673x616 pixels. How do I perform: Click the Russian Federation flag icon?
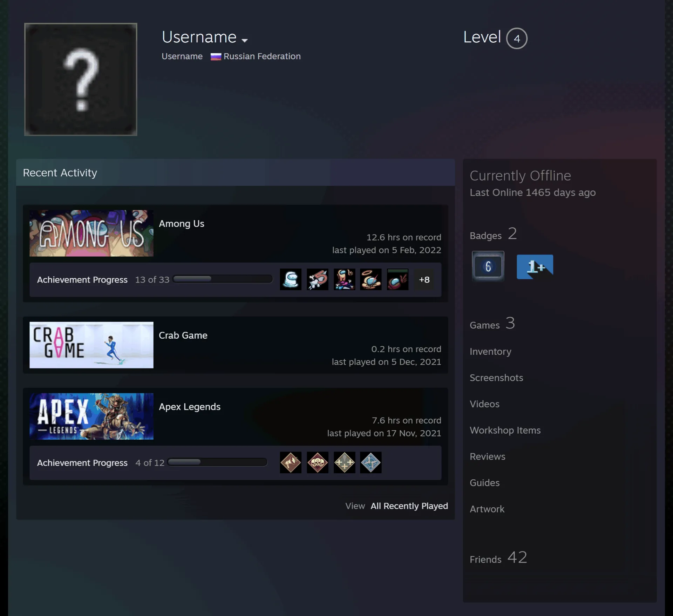tap(216, 56)
